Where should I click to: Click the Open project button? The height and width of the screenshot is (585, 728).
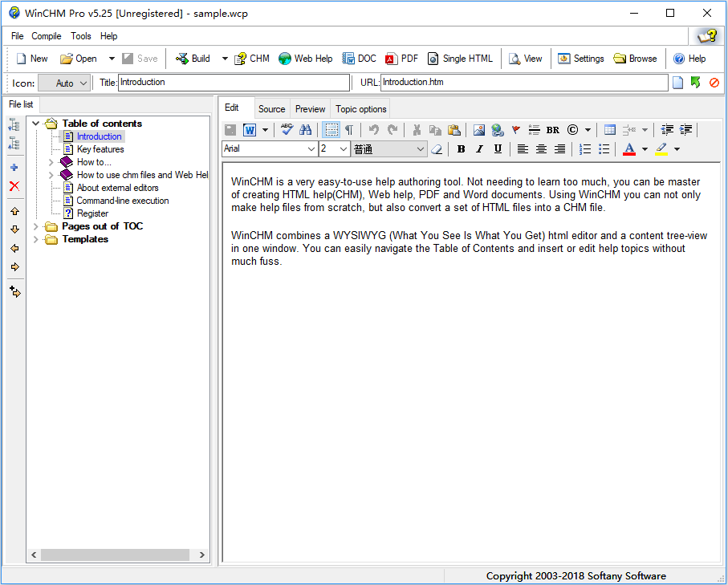click(79, 59)
